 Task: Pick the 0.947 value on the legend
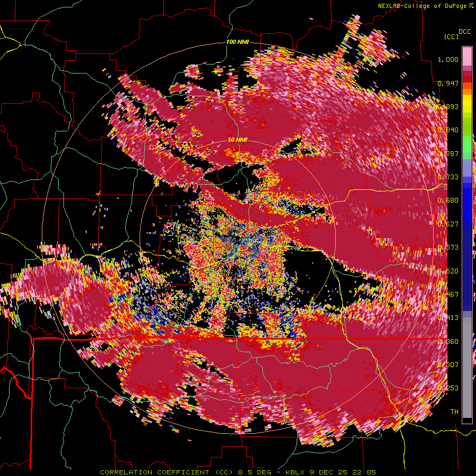[x=448, y=83]
